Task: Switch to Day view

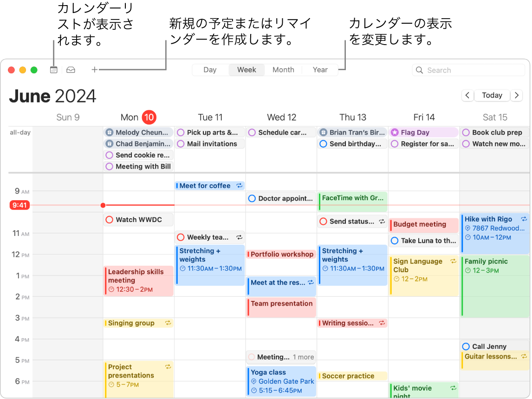Action: pos(210,70)
